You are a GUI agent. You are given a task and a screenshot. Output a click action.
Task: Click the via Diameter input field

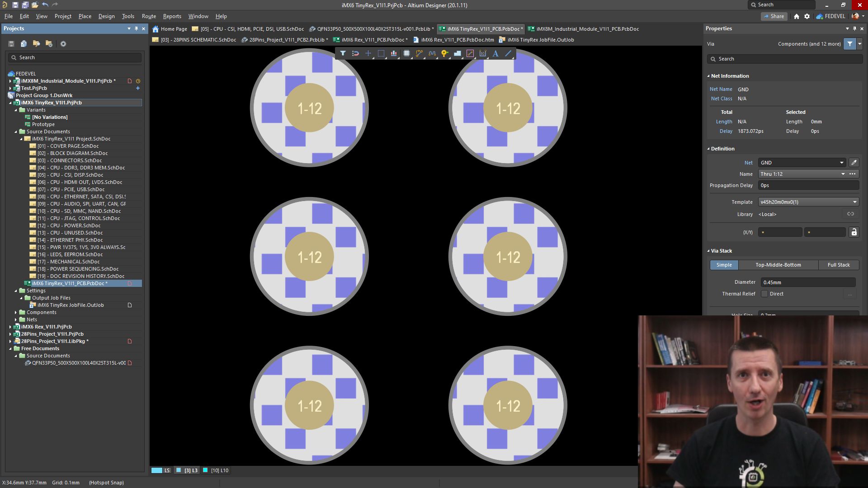coord(807,282)
